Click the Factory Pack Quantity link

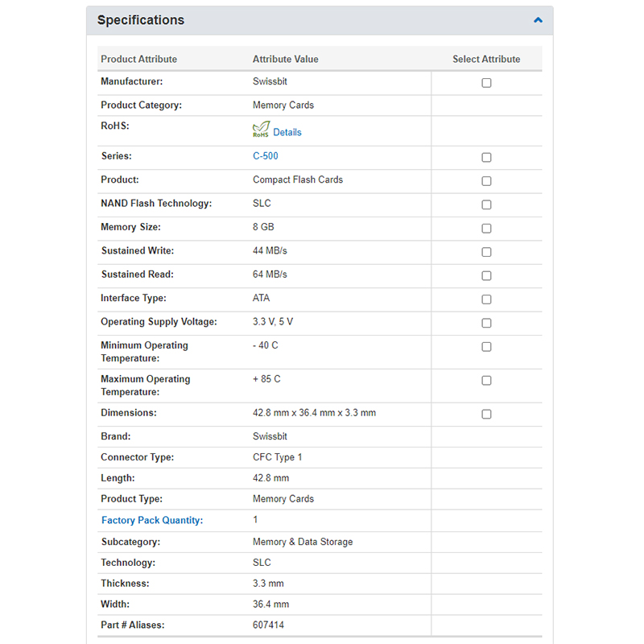click(152, 520)
